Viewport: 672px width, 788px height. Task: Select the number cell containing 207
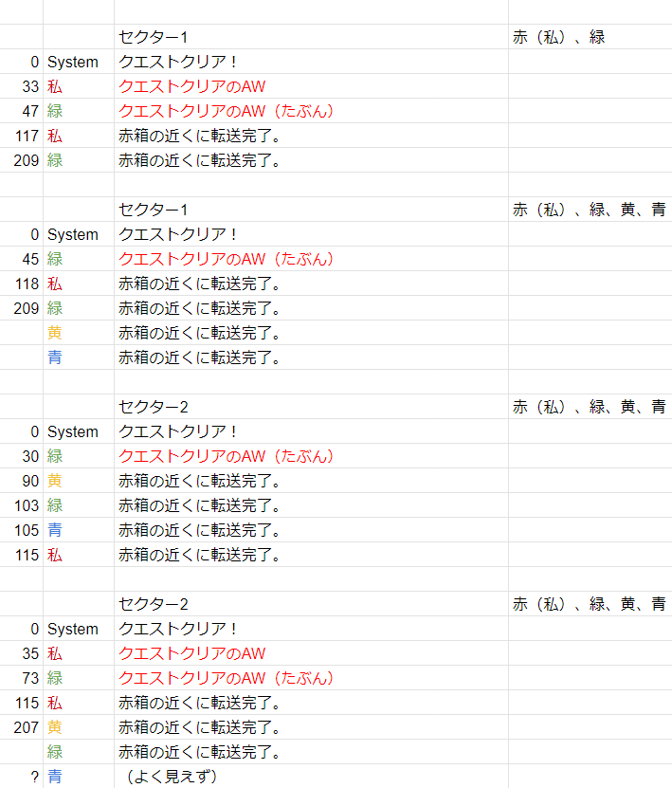pos(22,727)
